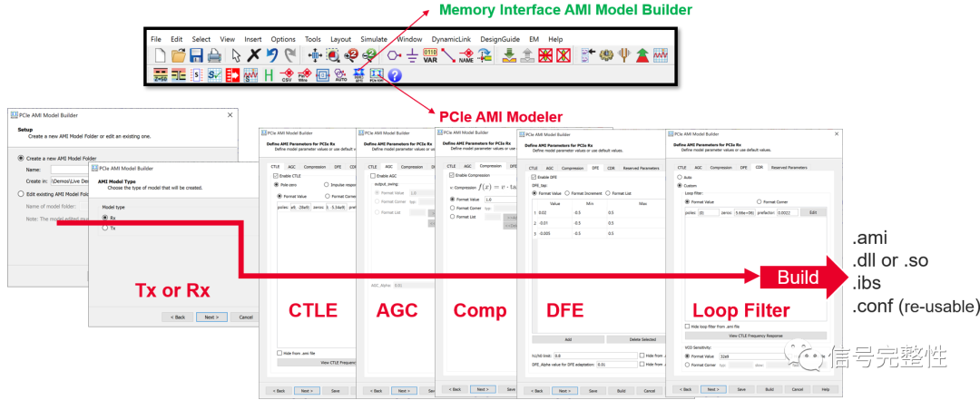
Task: Switch to Reserved Parameters tab in CDR window
Action: tap(789, 168)
